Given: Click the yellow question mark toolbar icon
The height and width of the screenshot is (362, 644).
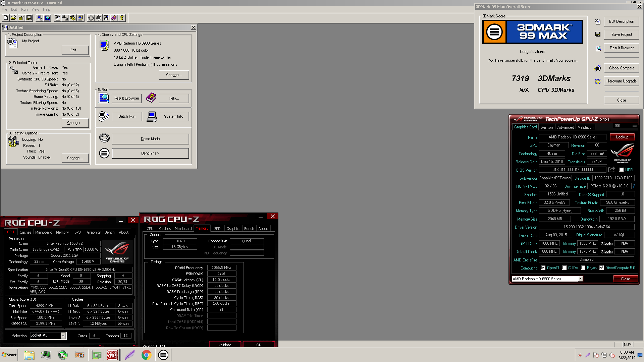Looking at the screenshot, I should pos(122,18).
